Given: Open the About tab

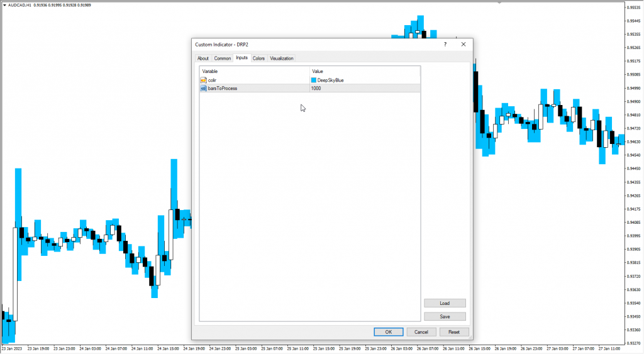Looking at the screenshot, I should tap(203, 58).
